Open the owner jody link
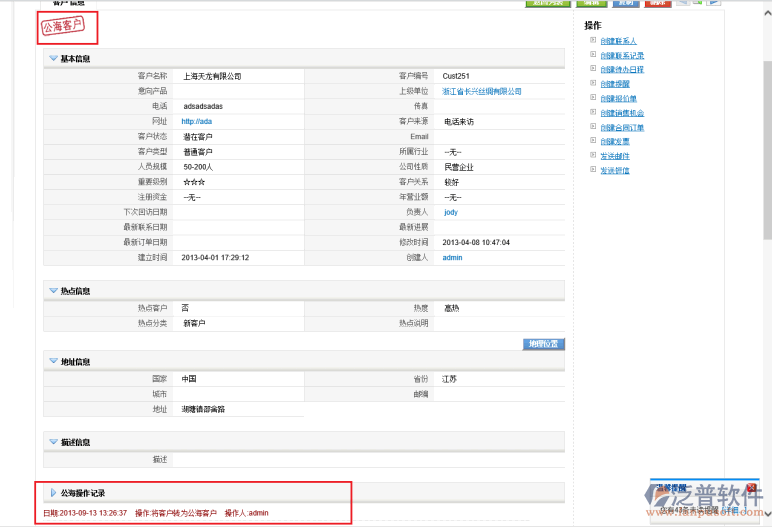This screenshot has width=774, height=528. 451,212
